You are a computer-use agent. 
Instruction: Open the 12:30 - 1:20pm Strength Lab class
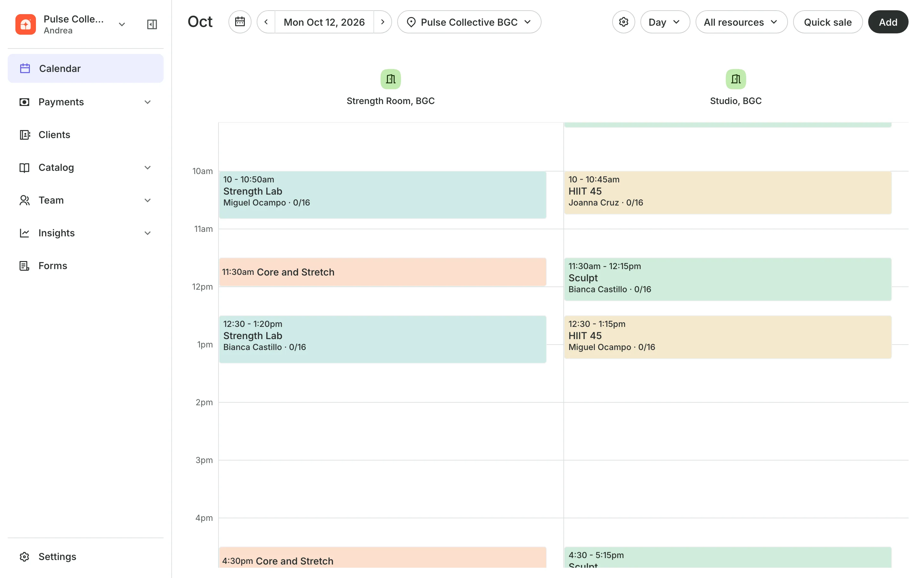382,339
